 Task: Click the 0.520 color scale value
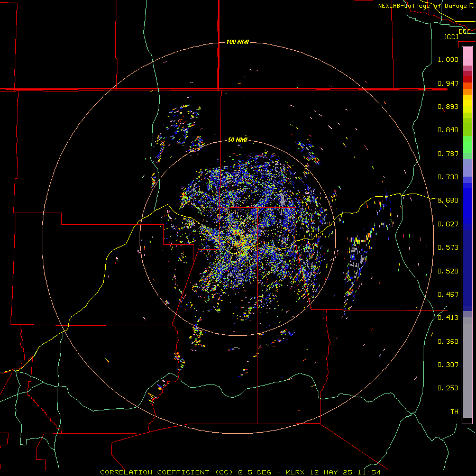click(448, 271)
